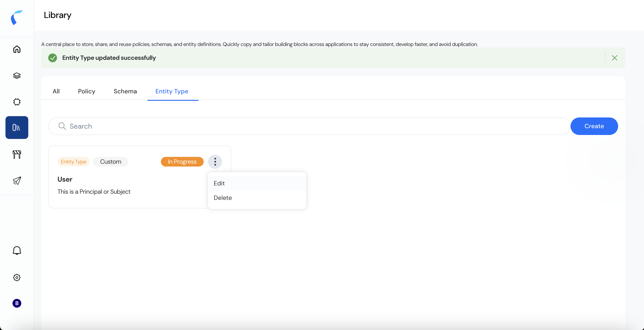Open the settings gear icon

(x=17, y=277)
